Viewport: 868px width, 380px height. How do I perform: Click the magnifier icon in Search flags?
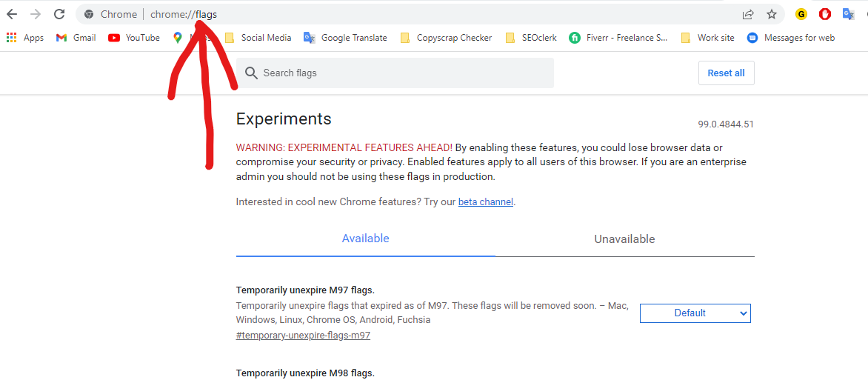(251, 73)
